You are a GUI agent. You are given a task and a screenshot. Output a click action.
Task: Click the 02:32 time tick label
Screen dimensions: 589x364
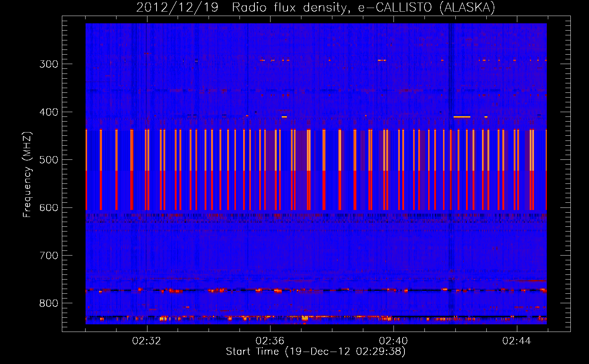coord(147,341)
